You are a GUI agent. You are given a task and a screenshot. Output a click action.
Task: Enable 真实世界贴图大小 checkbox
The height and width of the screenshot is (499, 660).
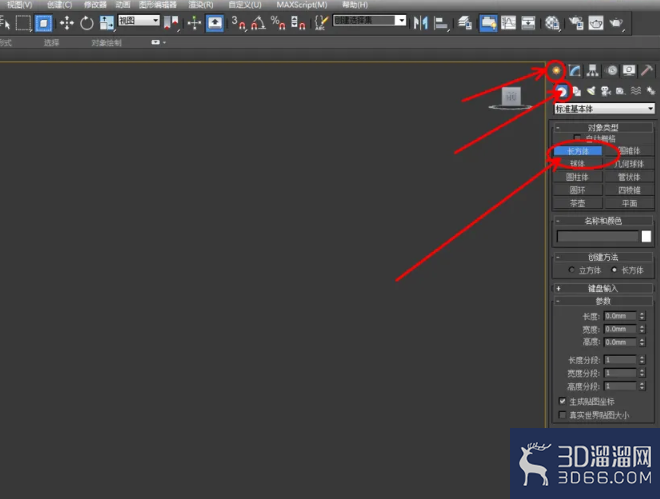(x=562, y=415)
